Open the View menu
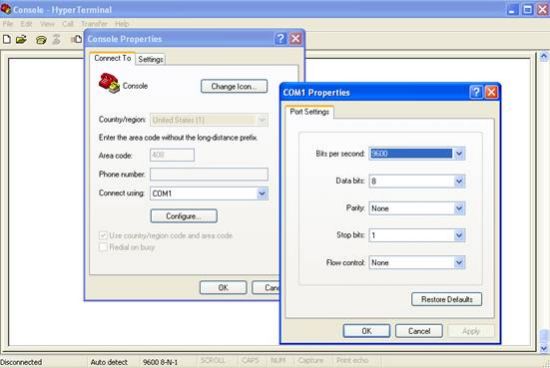 [47, 24]
